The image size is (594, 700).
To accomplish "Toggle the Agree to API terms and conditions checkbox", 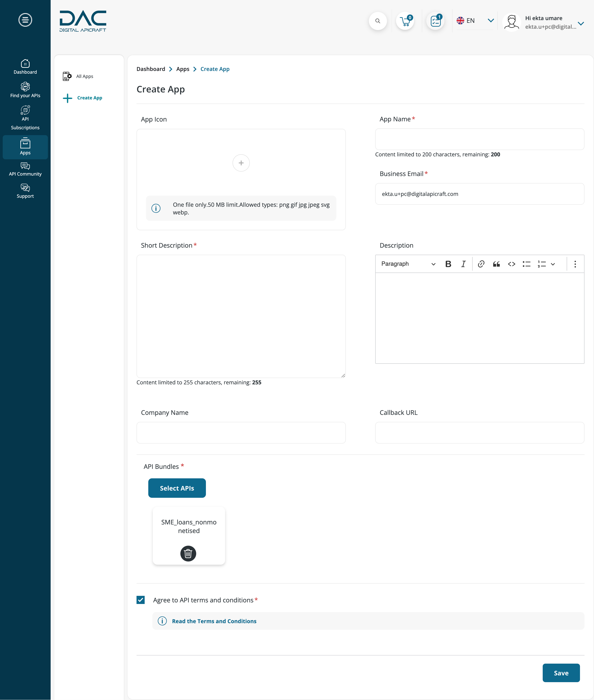I will point(140,600).
